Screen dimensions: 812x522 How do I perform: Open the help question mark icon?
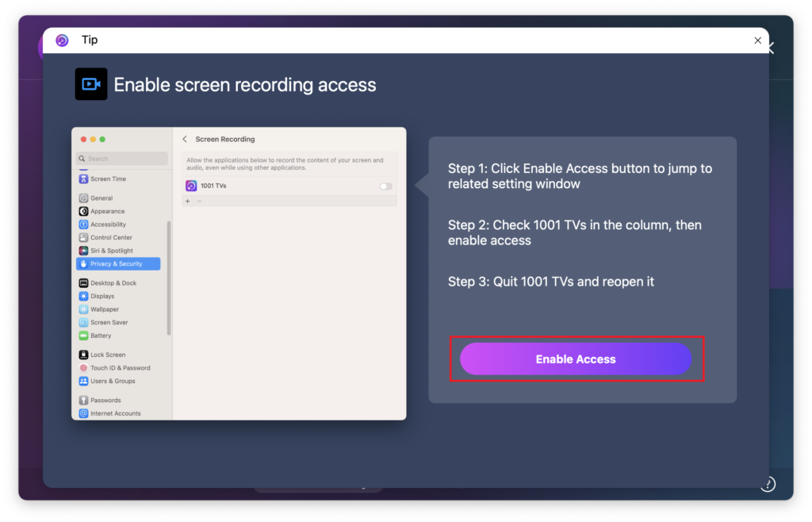coord(767,484)
